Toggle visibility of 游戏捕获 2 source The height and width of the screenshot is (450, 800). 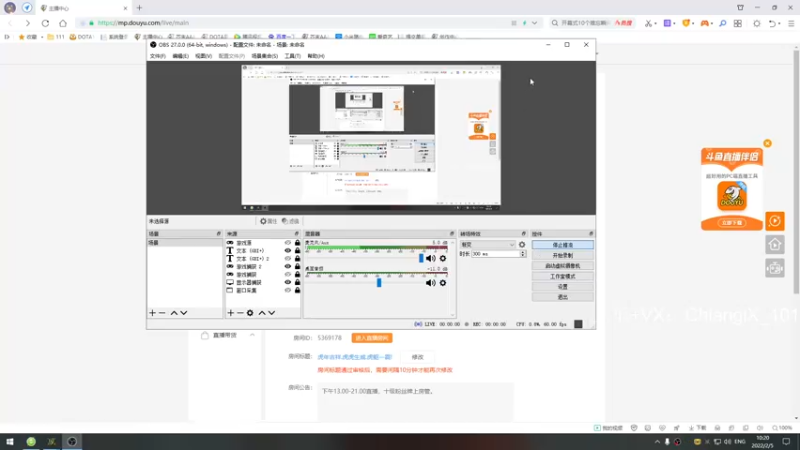coord(288,266)
